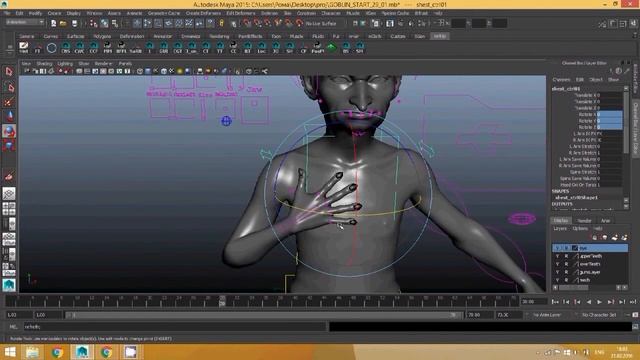Run the Hist shelf button
Viewport: 640px width, 360px height.
point(24,47)
